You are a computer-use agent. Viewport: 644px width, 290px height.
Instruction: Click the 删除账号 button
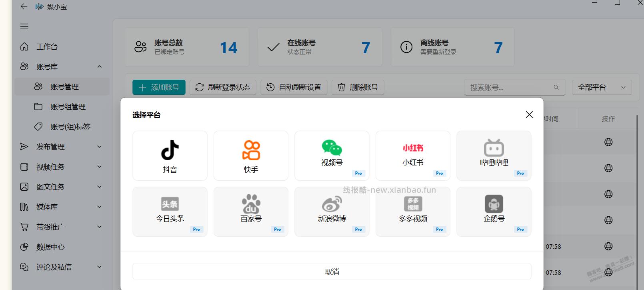tap(358, 87)
